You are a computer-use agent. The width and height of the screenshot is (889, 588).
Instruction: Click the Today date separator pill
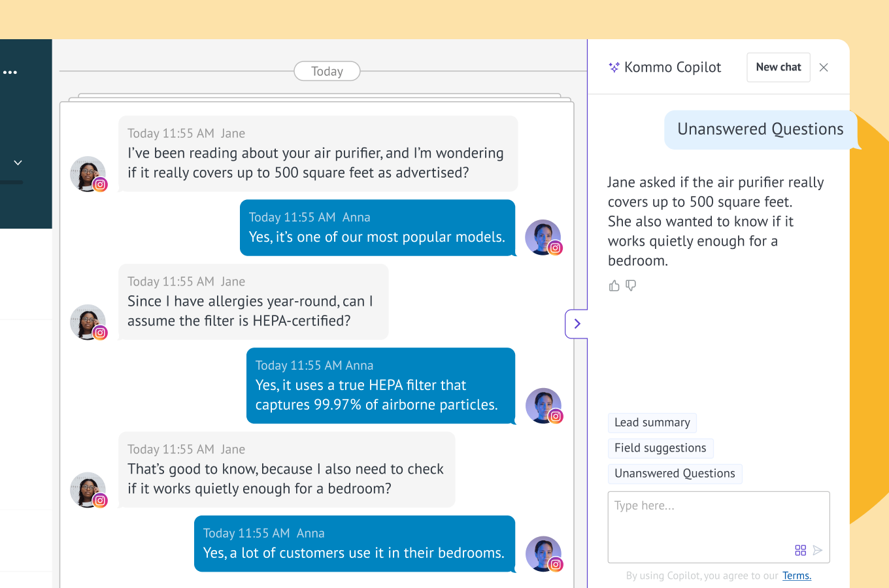pyautogui.click(x=327, y=71)
